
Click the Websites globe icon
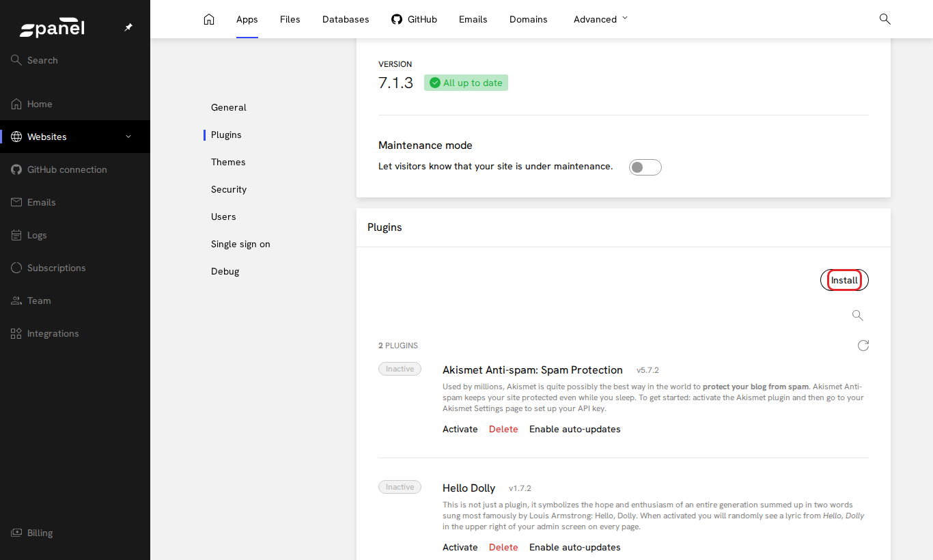click(x=16, y=137)
